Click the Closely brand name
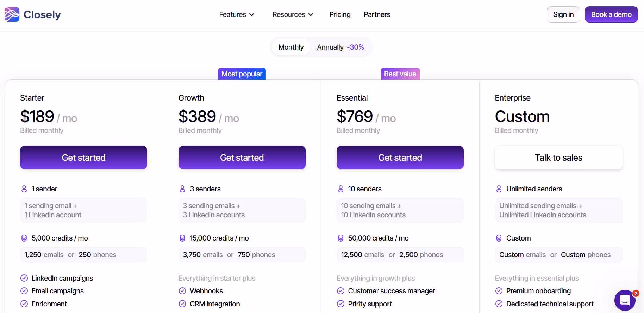644x313 pixels. [x=42, y=14]
